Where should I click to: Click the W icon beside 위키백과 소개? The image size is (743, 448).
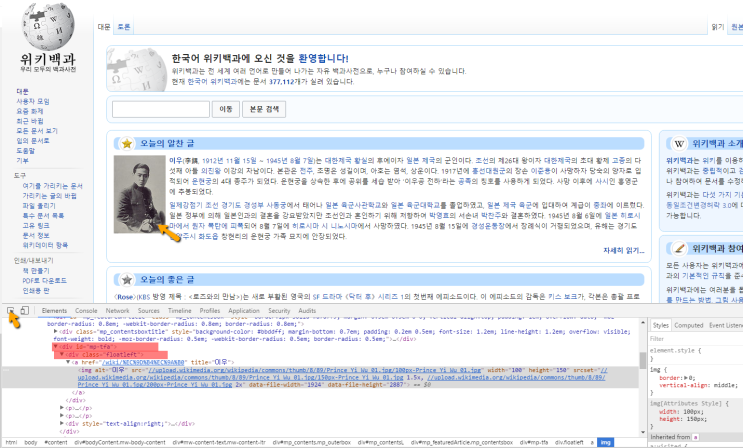coord(679,143)
